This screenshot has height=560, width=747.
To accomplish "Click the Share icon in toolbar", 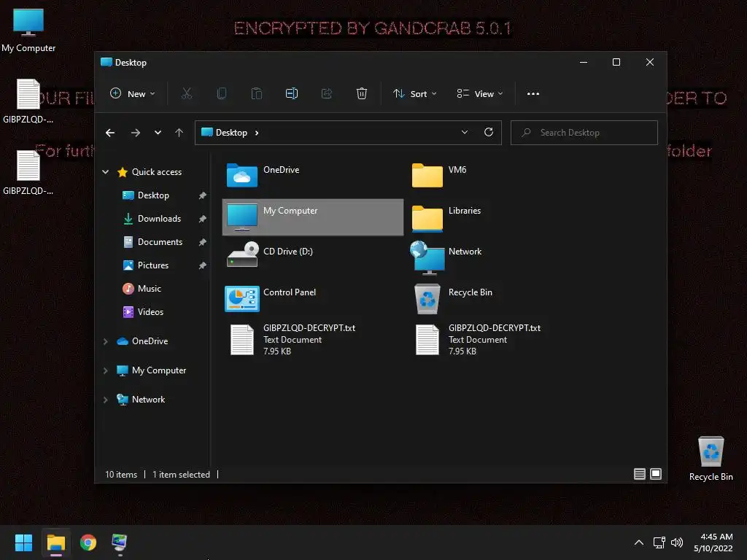I will pyautogui.click(x=326, y=94).
